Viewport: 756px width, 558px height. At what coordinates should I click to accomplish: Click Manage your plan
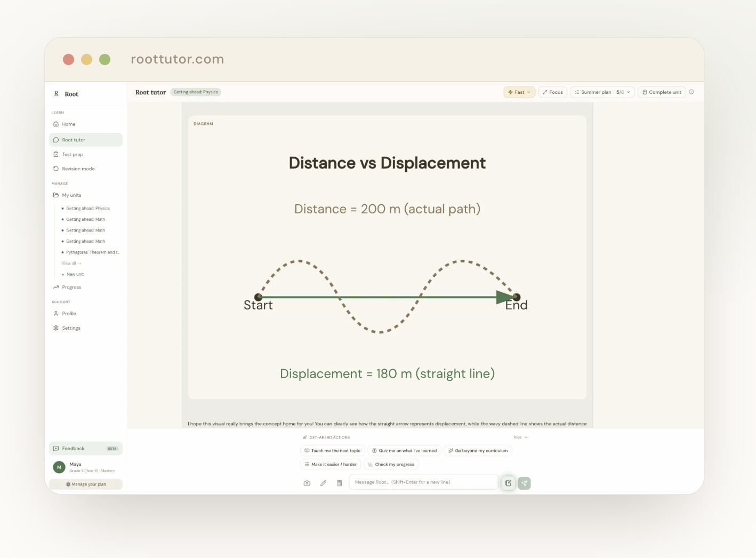pyautogui.click(x=86, y=484)
